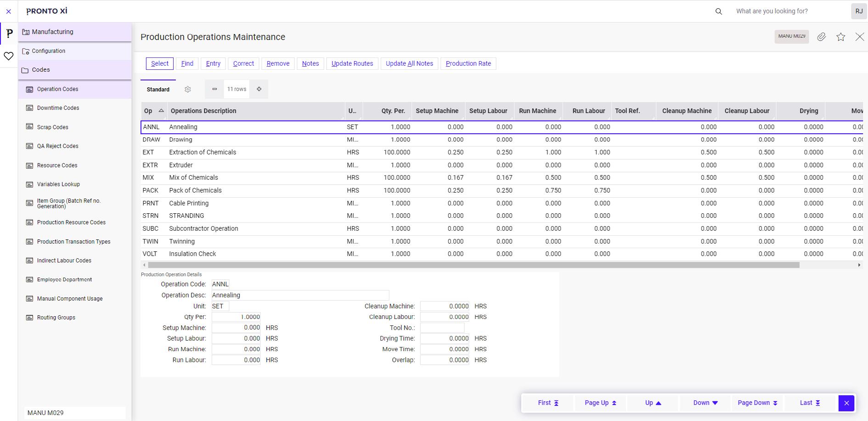The height and width of the screenshot is (421, 868).
Task: Click Setup Machine column header
Action: pyautogui.click(x=438, y=111)
